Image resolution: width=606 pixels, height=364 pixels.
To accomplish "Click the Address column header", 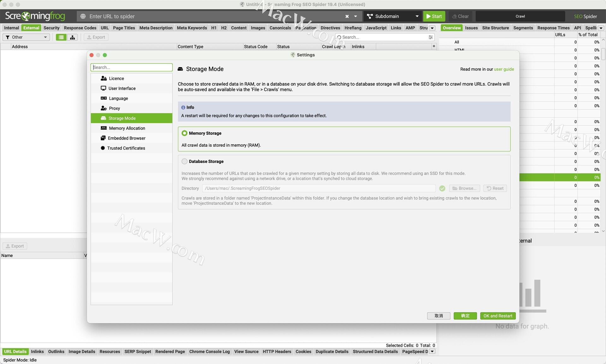I will pos(93,46).
